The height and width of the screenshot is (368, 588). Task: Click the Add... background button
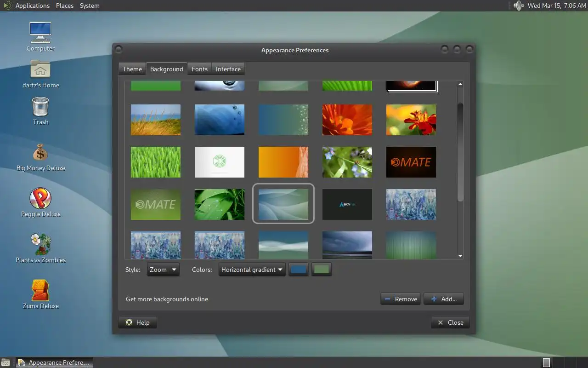click(444, 299)
